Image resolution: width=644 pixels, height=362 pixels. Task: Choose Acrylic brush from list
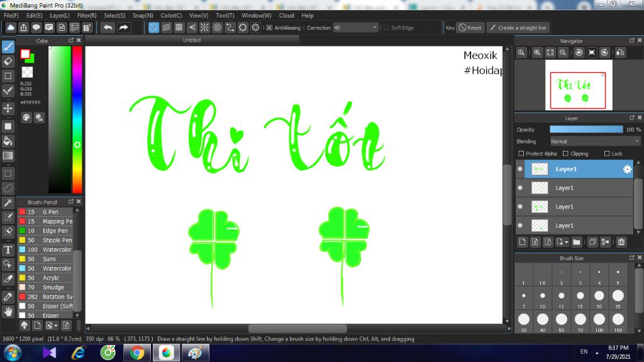tap(45, 278)
